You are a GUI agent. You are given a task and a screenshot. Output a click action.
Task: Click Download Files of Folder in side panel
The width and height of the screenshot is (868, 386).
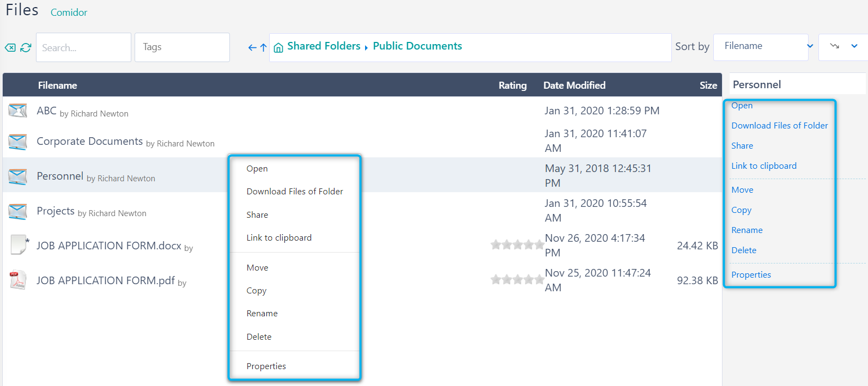(780, 126)
